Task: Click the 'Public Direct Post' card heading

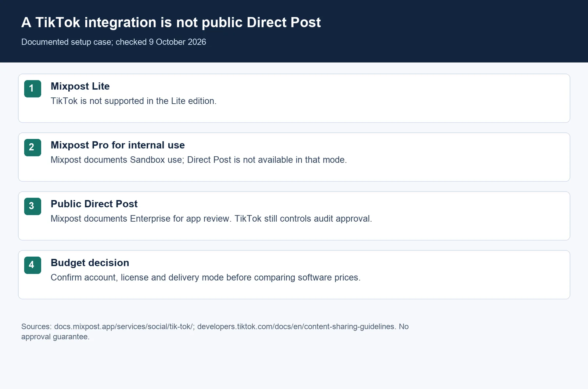Action: click(x=94, y=204)
